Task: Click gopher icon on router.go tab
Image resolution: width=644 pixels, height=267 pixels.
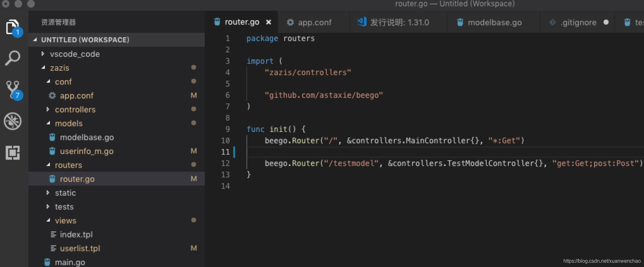Action: [217, 22]
